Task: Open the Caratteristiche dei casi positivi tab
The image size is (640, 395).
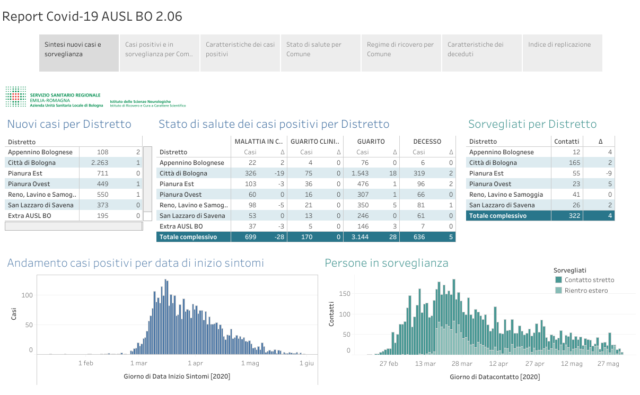Action: click(x=240, y=53)
